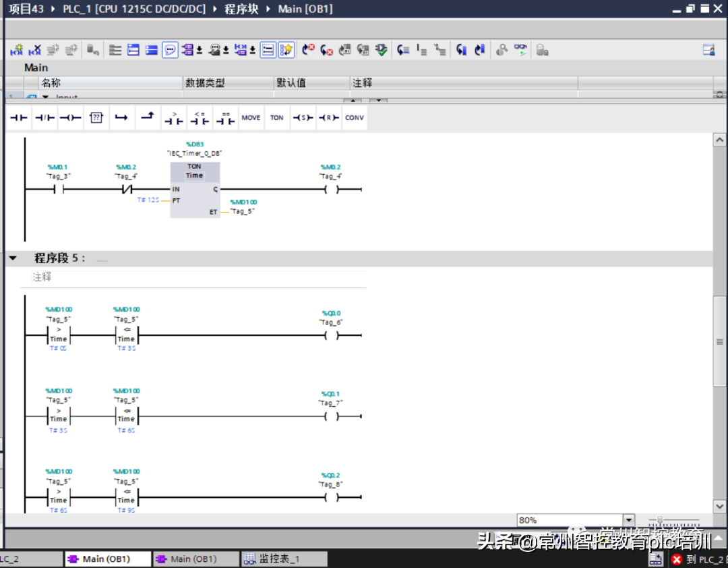728x568 pixels.
Task: Add the MOVE instruction from favorites
Action: point(251,117)
